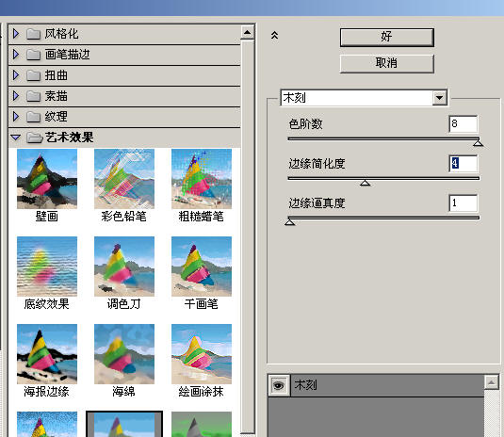
Task: Select the 干画笔 filter thumbnail
Action: click(x=202, y=267)
